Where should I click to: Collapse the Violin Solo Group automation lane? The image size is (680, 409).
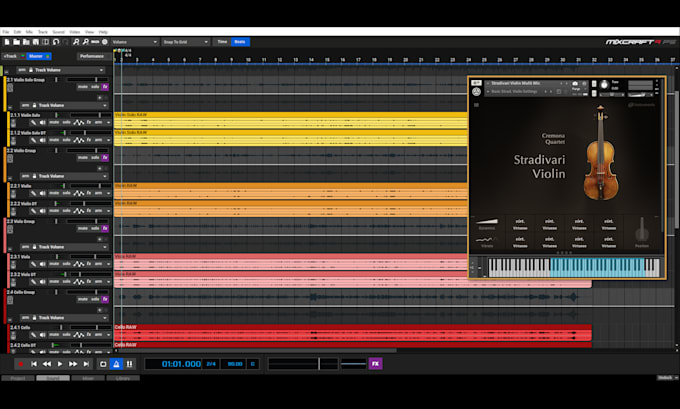[10, 106]
